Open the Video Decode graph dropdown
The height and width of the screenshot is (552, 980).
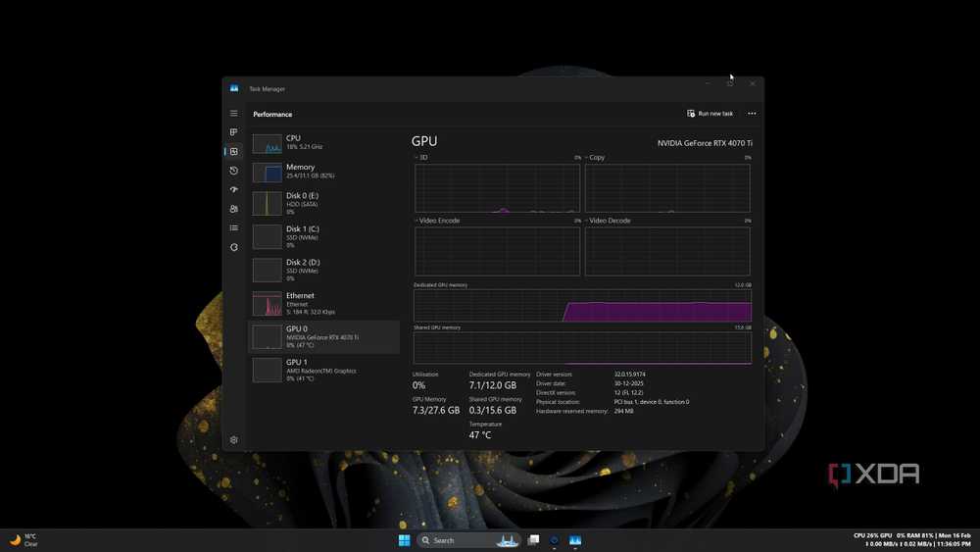608,221
